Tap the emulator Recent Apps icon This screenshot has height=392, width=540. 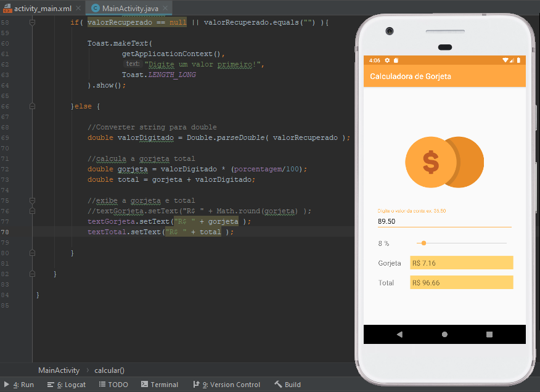click(489, 333)
